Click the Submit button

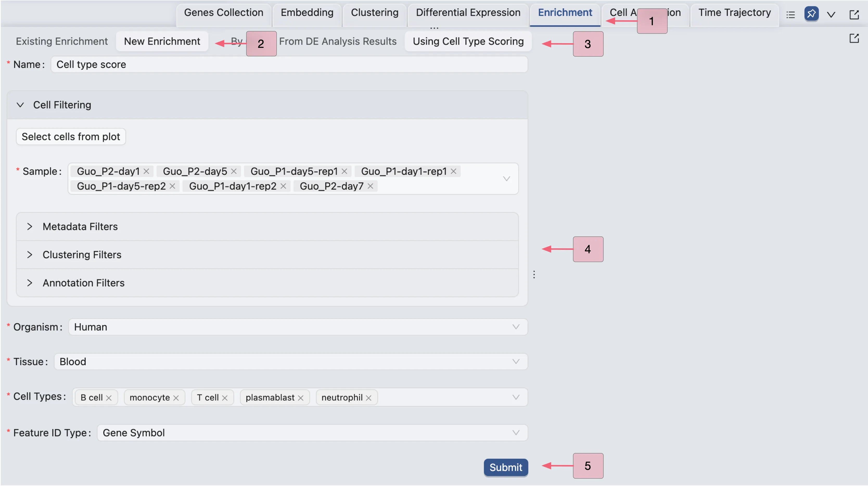(506, 467)
